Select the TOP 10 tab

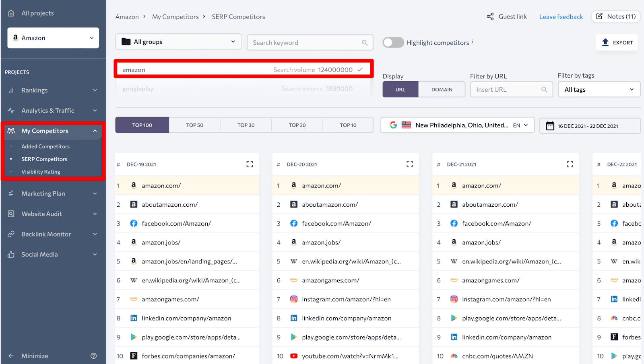348,125
